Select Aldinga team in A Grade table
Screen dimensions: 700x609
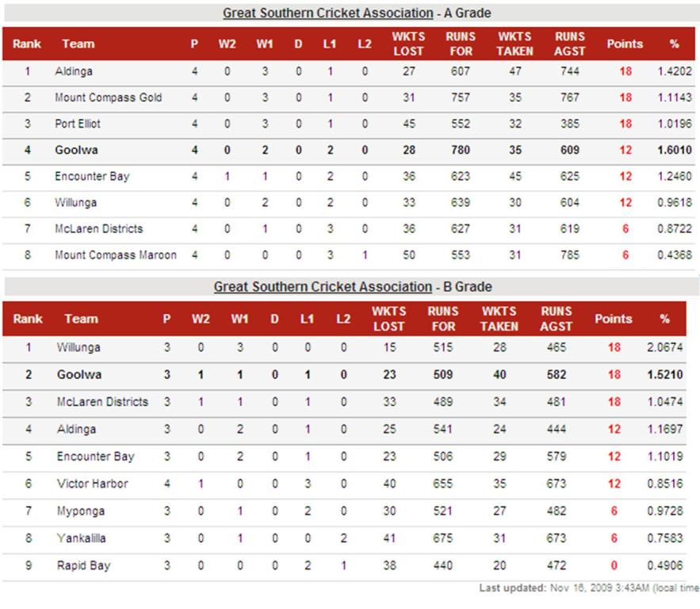pyautogui.click(x=74, y=71)
